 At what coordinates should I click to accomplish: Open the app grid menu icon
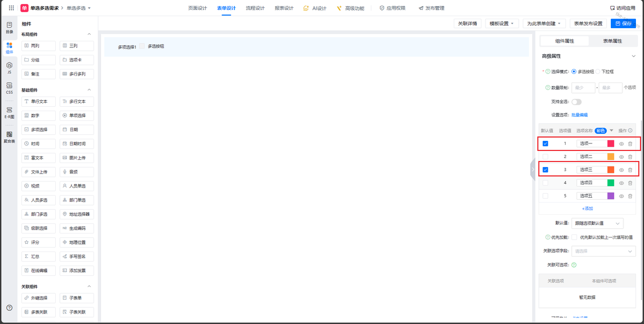click(x=11, y=8)
